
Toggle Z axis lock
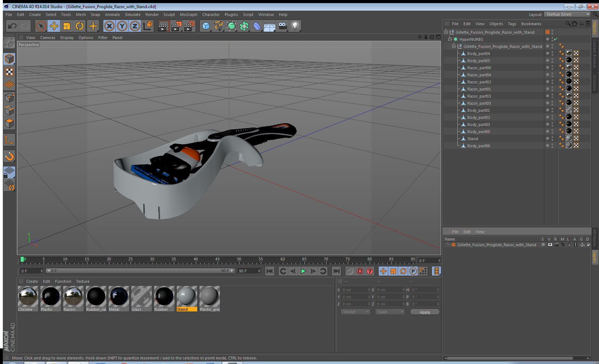point(135,26)
